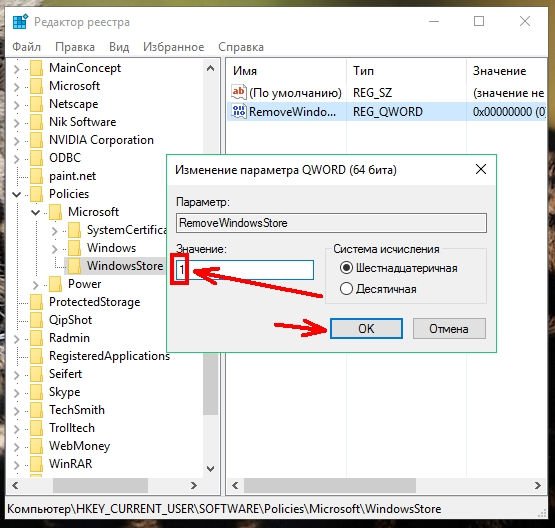The height and width of the screenshot is (528, 555).
Task: Click the Значение input field
Action: [x=245, y=270]
